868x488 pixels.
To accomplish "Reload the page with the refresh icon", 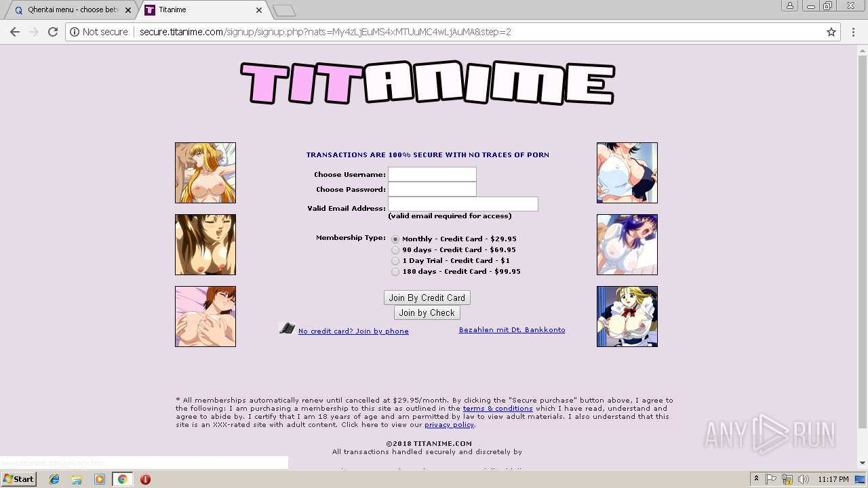I will pos(53,32).
